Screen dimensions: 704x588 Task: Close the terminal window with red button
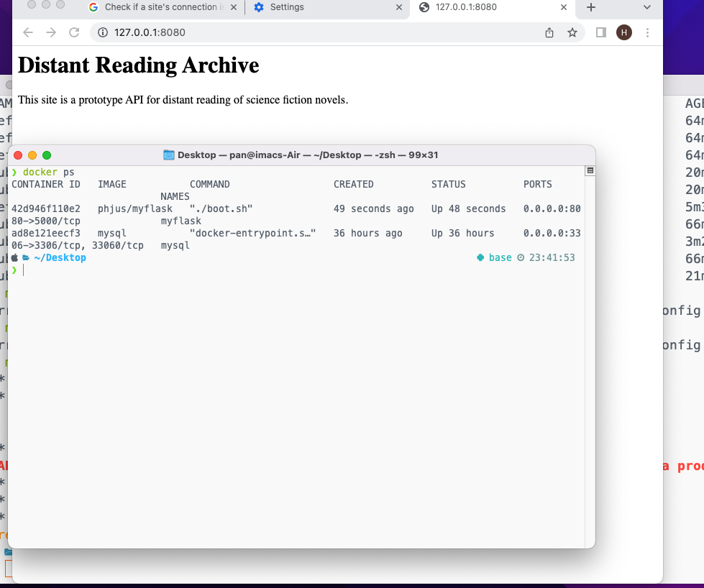pos(18,155)
